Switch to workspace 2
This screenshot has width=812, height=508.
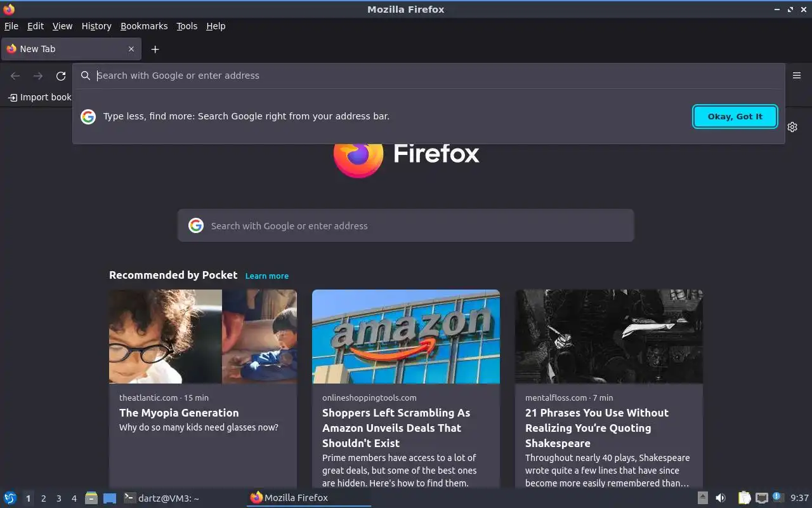click(44, 498)
